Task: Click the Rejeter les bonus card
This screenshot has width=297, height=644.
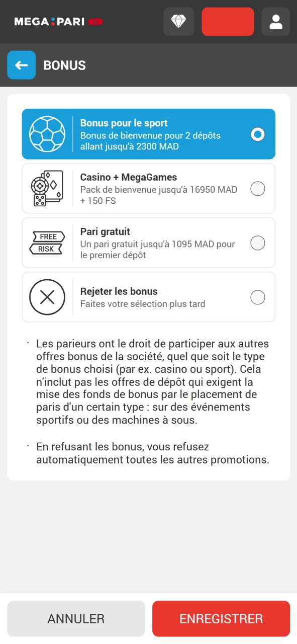Action: point(148,297)
